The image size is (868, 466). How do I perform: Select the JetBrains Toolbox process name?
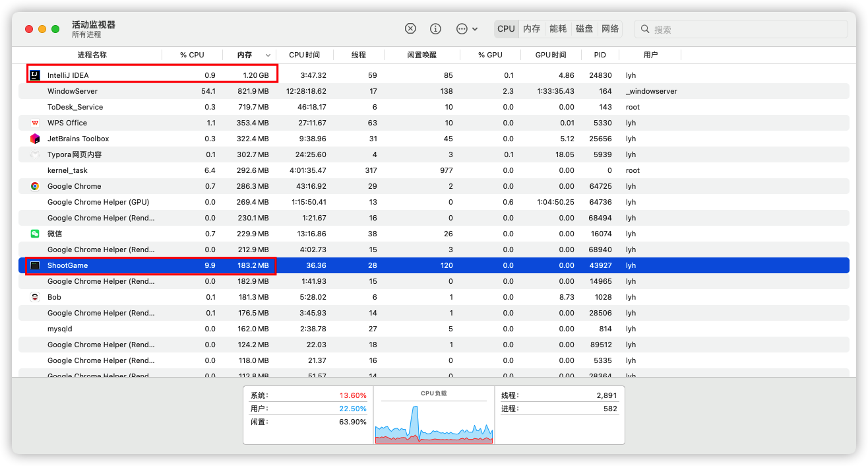coord(78,139)
